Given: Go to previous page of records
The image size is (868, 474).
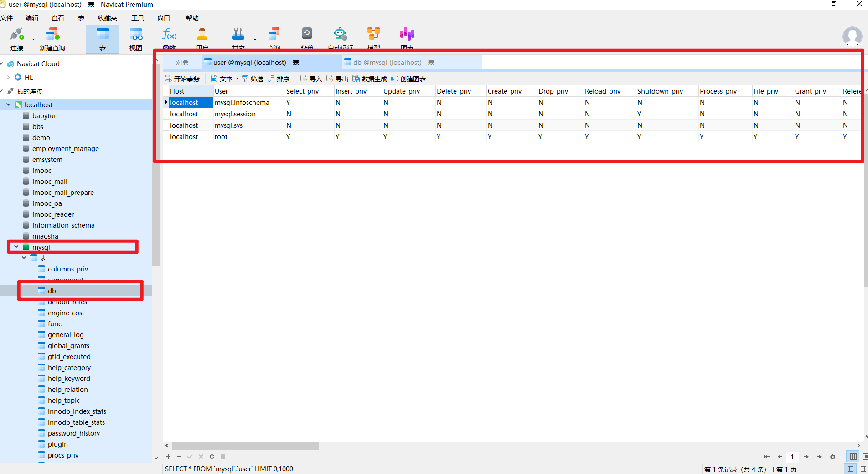Looking at the screenshot, I should (x=780, y=457).
